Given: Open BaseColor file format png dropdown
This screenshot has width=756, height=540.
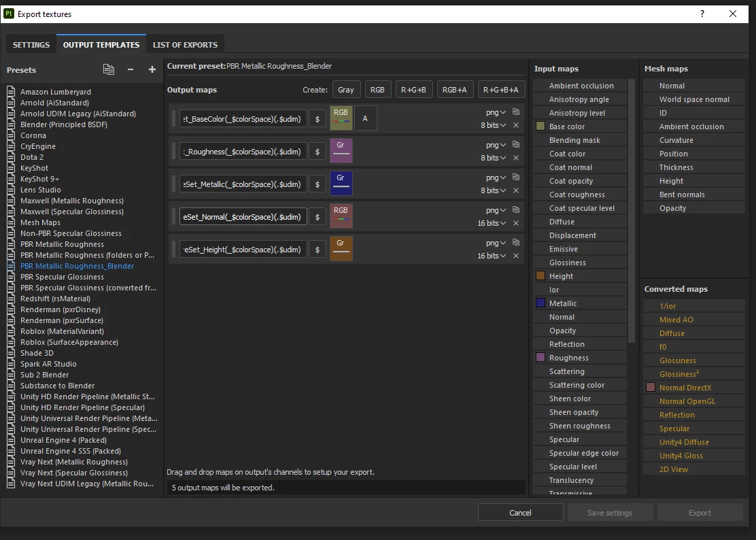Looking at the screenshot, I should (496, 112).
